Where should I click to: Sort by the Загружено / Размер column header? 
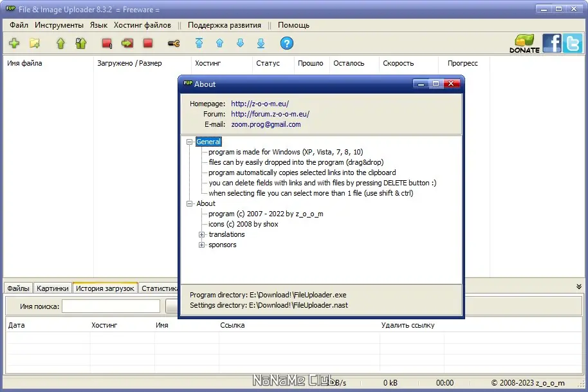point(143,63)
